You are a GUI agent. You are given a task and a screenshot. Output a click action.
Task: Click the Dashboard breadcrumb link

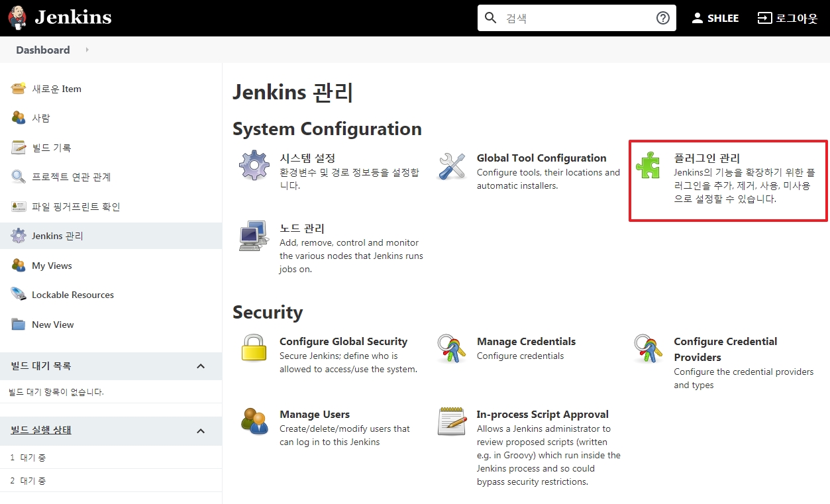click(x=43, y=50)
